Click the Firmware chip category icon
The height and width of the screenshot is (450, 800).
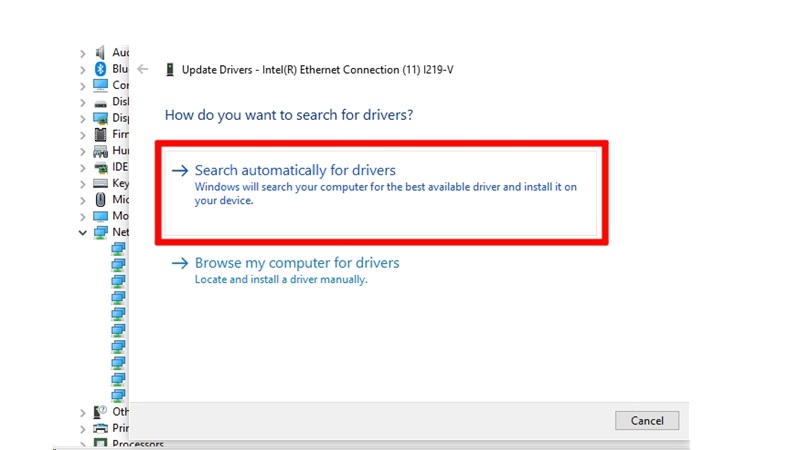[x=100, y=134]
